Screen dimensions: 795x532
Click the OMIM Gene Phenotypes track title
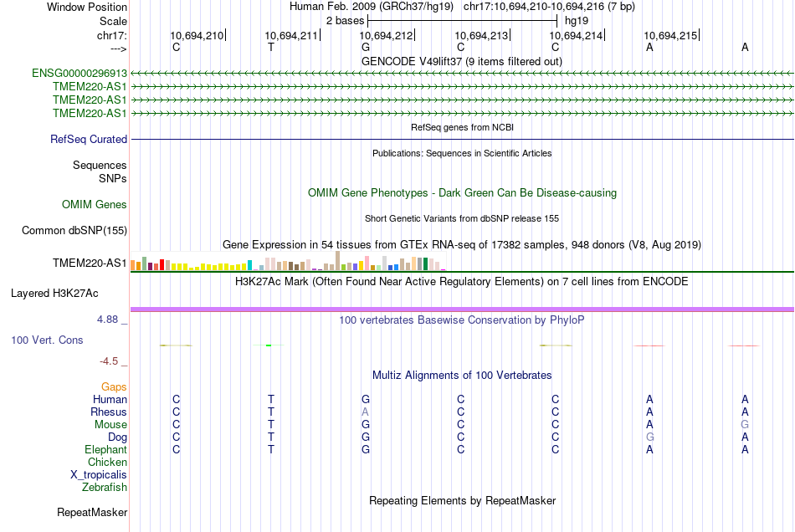[463, 193]
